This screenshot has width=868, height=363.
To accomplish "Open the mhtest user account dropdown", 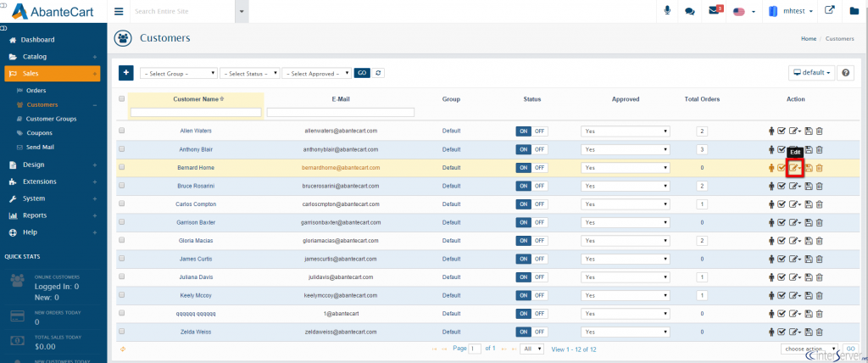I will 792,11.
